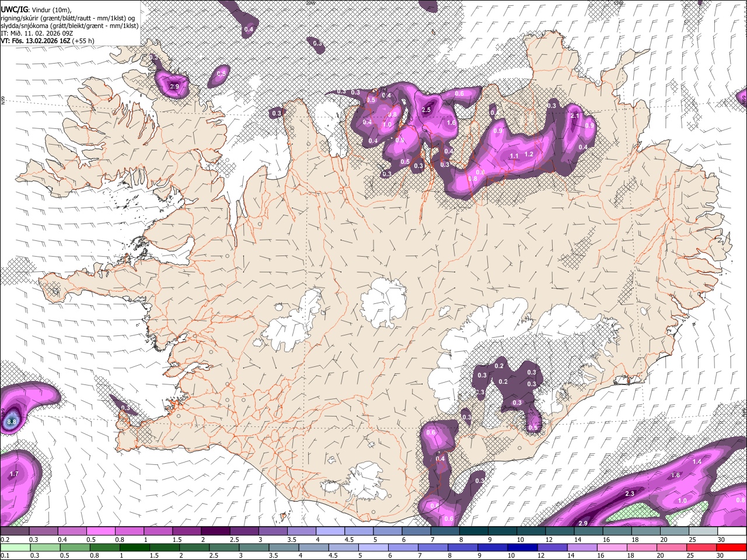
Task: Click the 1.2 snowfall value in the northern band
Action: coord(529,154)
